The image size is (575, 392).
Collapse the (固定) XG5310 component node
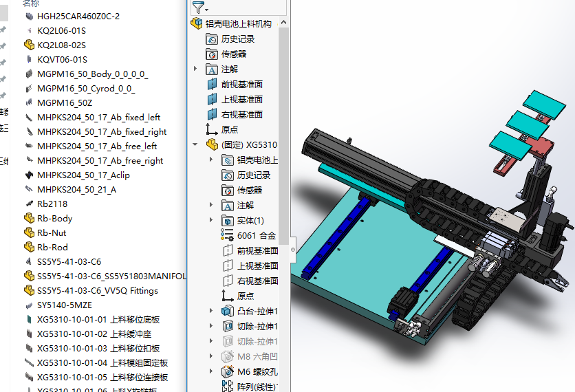pos(195,144)
